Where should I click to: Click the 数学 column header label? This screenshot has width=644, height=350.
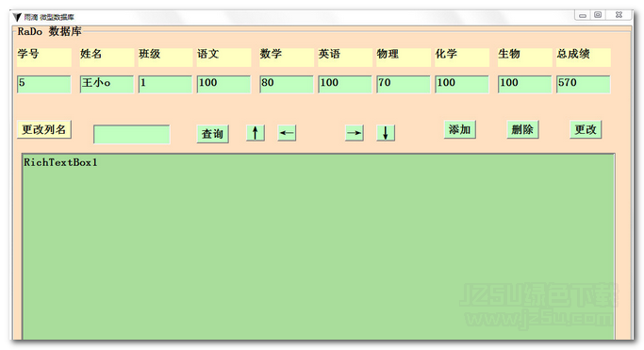click(x=287, y=58)
